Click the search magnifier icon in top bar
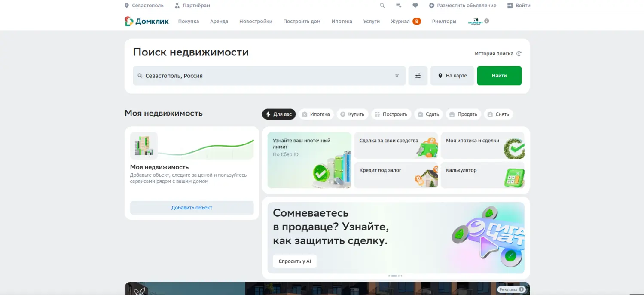 pos(382,6)
